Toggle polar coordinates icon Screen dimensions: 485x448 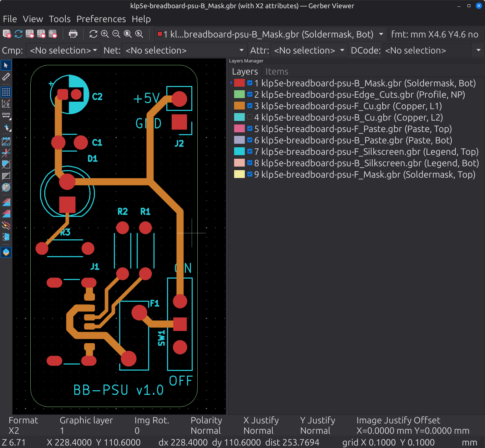(x=6, y=104)
